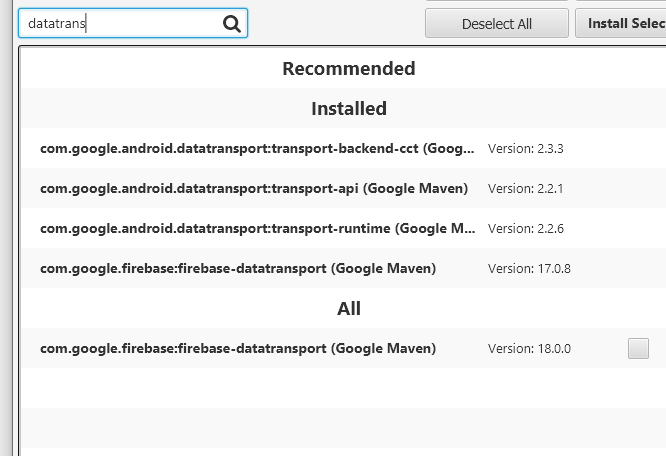Select firebase-datatransport name in the All section

(x=238, y=348)
